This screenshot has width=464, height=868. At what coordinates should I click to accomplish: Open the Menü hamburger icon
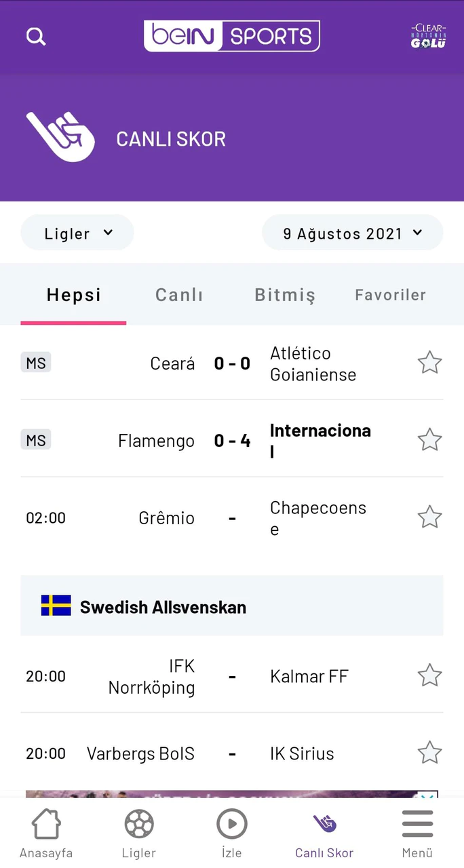pos(417,833)
